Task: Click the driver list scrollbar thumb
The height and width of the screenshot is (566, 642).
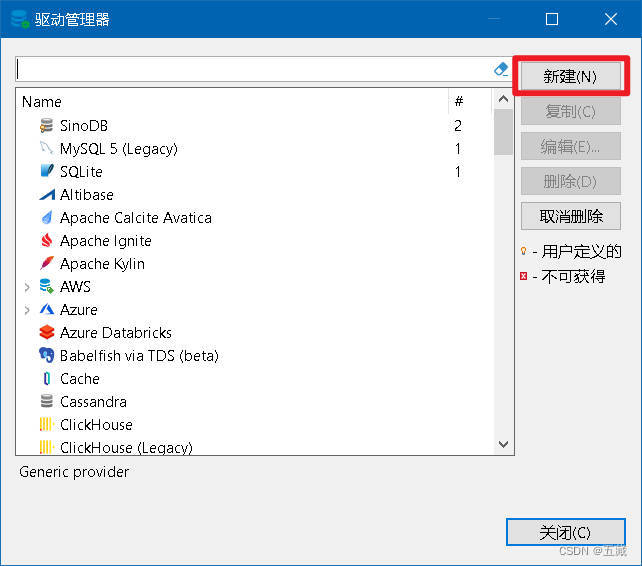Action: pos(504,132)
